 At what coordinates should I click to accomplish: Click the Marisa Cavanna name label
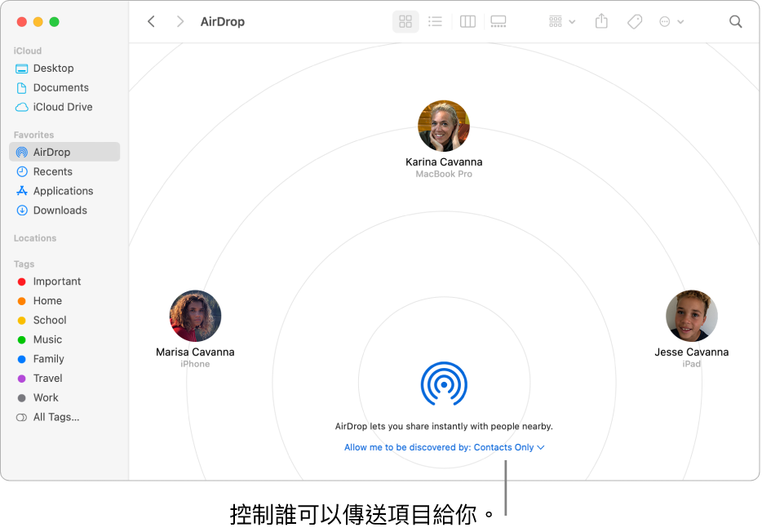[195, 352]
